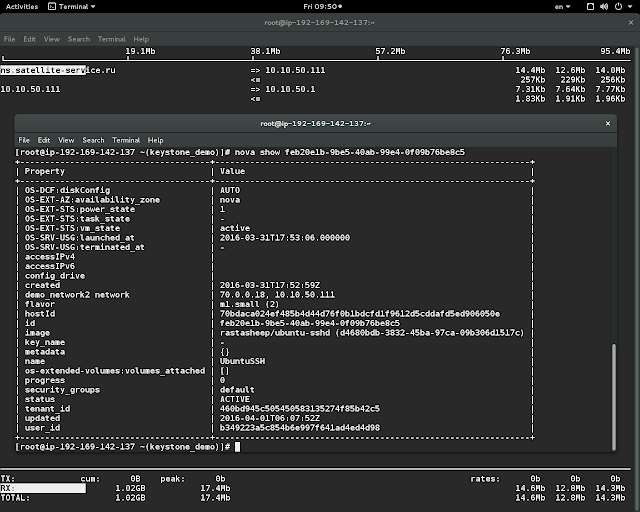Open File menu in front terminal

(x=24, y=140)
